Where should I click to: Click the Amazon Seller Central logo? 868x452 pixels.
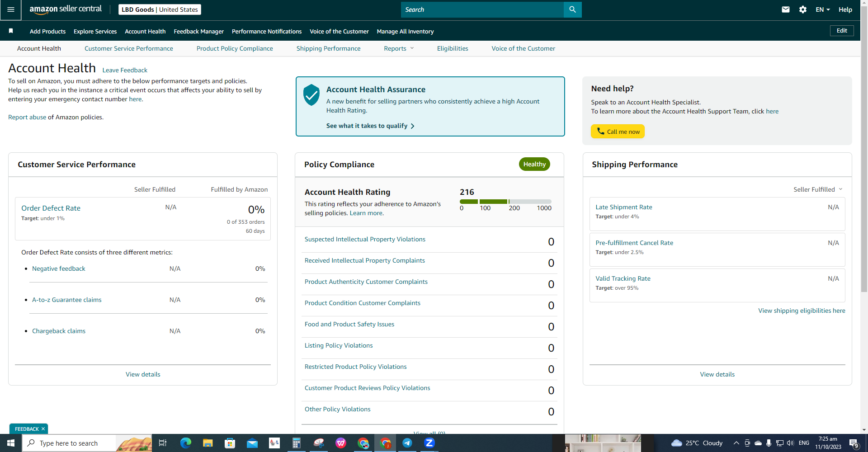[66, 9]
